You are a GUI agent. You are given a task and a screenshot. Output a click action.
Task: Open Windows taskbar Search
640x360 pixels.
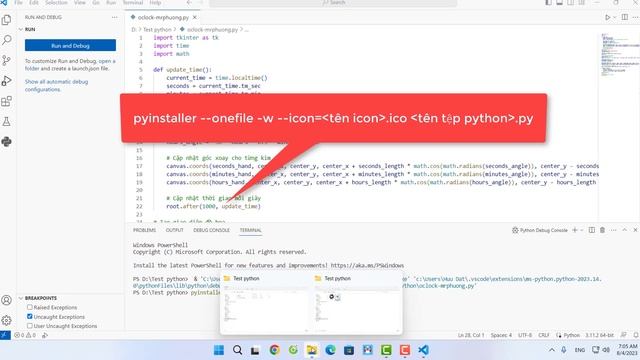tap(237, 350)
